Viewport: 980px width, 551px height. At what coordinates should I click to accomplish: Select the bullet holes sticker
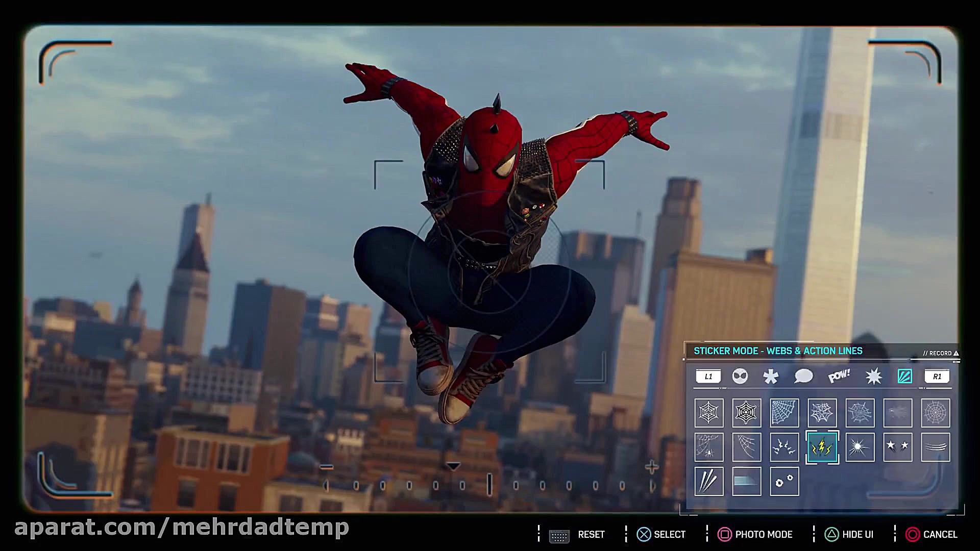784,482
